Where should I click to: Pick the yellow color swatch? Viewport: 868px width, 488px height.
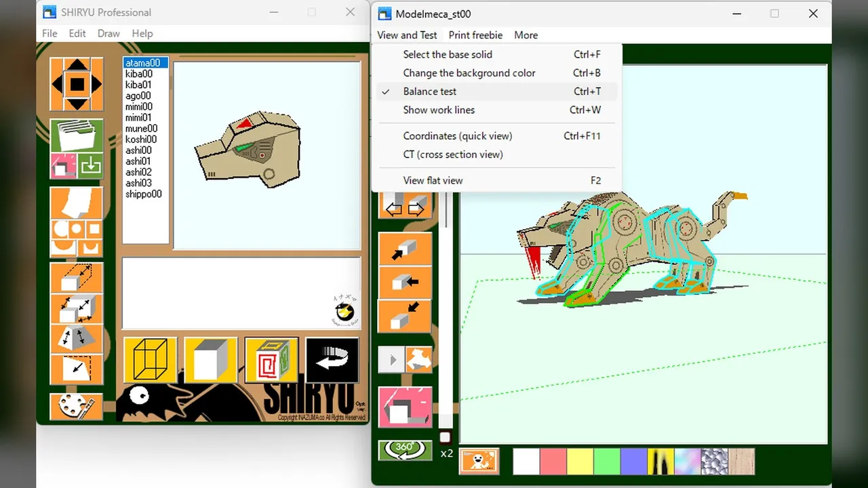click(x=580, y=462)
